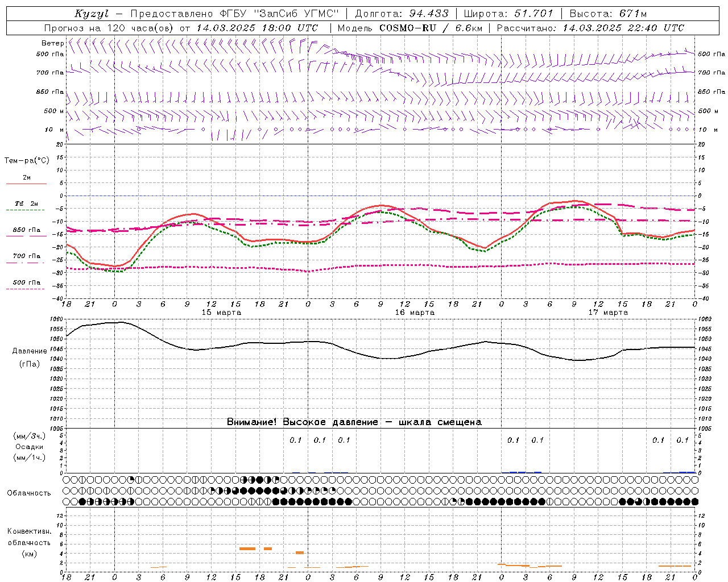
Task: Click the "Долгота: 94.433" header field
Action: [x=402, y=14]
